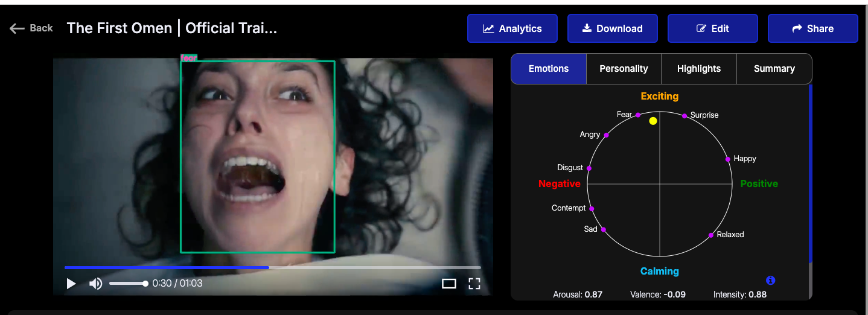Go back using the Back arrow
This screenshot has height=315, width=868.
(x=31, y=28)
